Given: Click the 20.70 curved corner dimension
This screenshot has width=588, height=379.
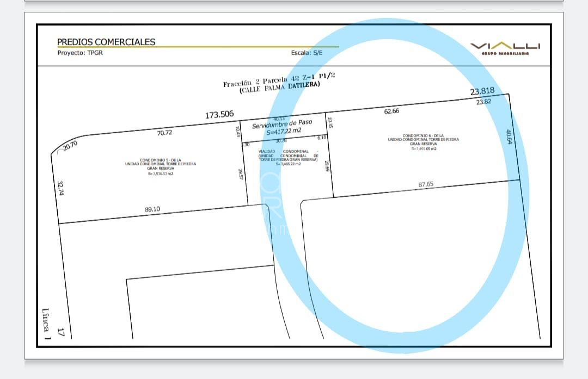Looking at the screenshot, I should (70, 145).
